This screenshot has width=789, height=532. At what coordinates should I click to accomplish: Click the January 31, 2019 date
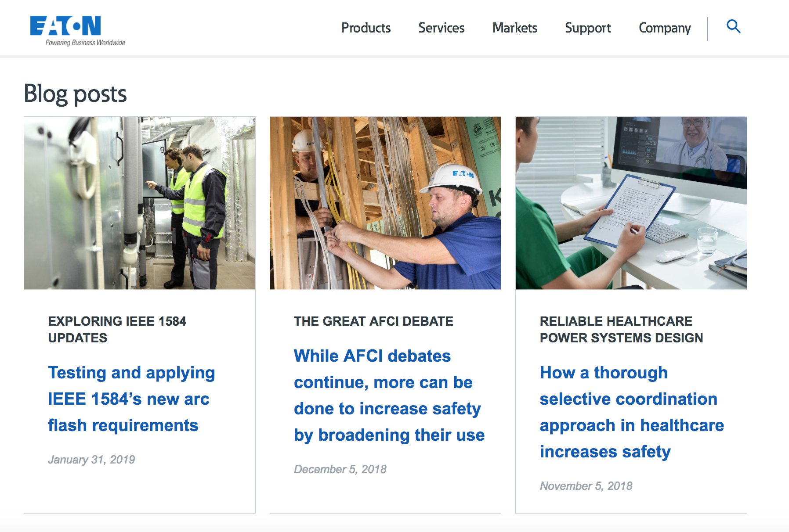click(91, 460)
